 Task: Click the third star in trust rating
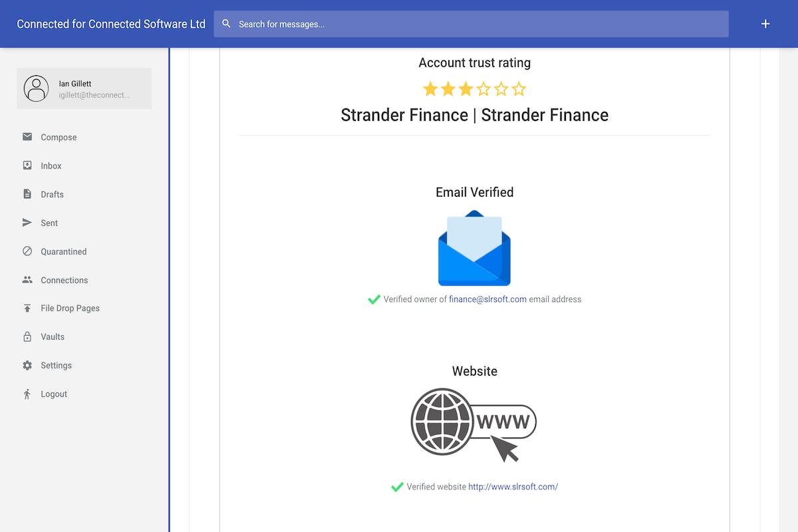point(465,89)
